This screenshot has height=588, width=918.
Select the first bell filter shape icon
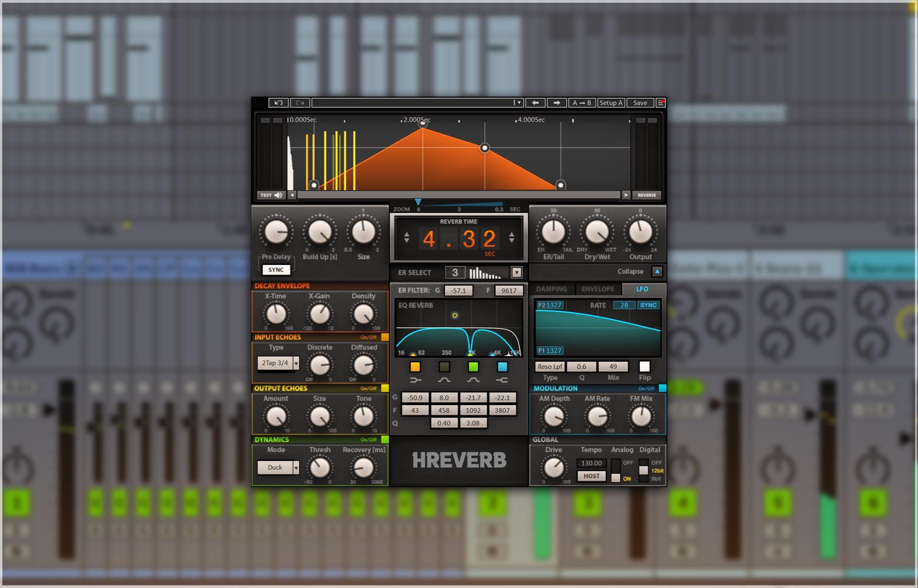[444, 380]
